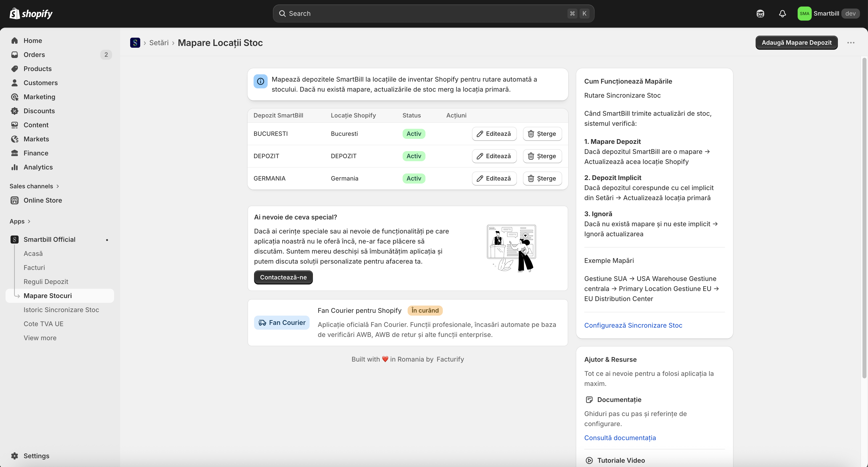This screenshot has width=868, height=467.
Task: Click the Contactează-ne button
Action: [283, 277]
